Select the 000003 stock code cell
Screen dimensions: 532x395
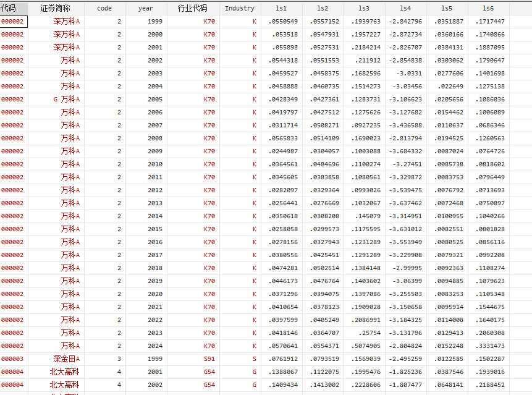coord(12,359)
